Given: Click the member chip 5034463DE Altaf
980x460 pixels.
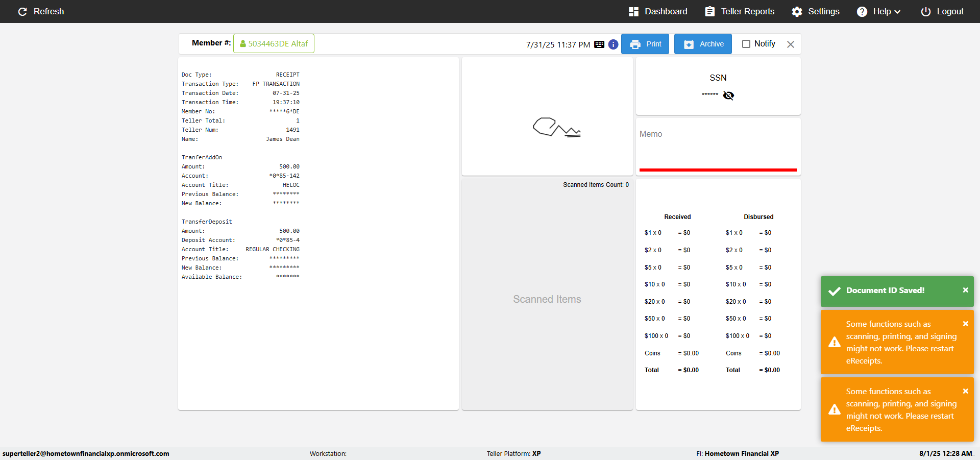Looking at the screenshot, I should (x=274, y=43).
